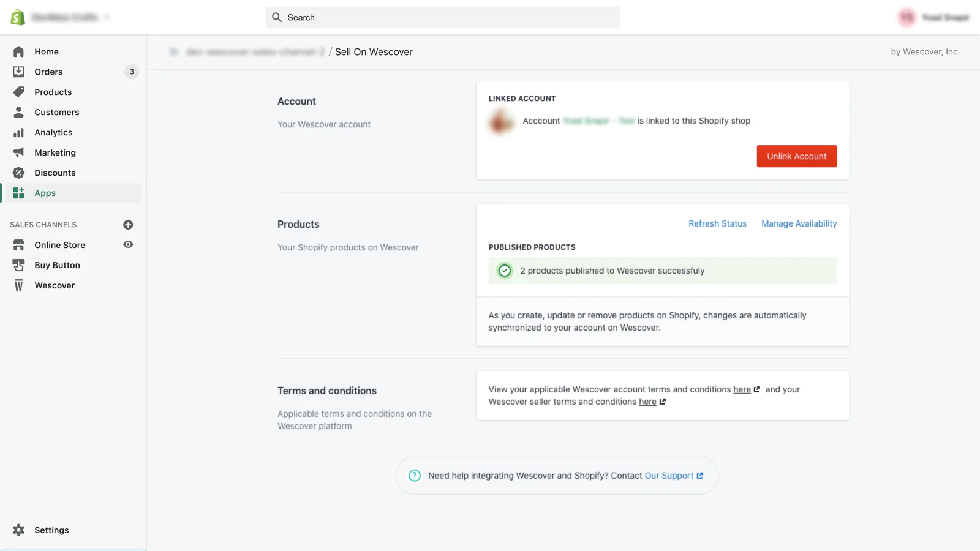
Task: Open the Online Store channel
Action: (60, 245)
